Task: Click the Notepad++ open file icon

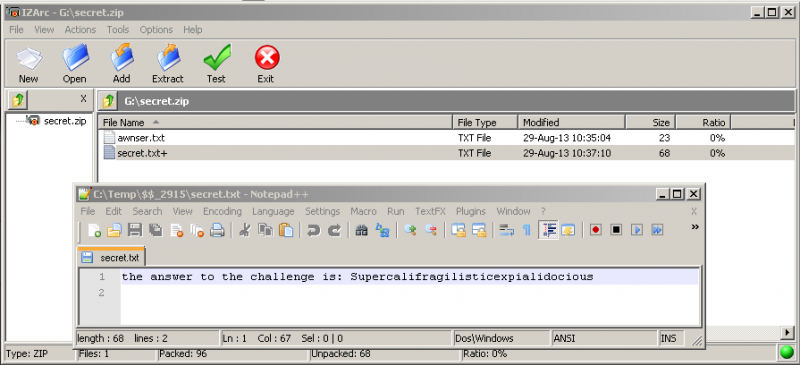Action: coord(113,230)
